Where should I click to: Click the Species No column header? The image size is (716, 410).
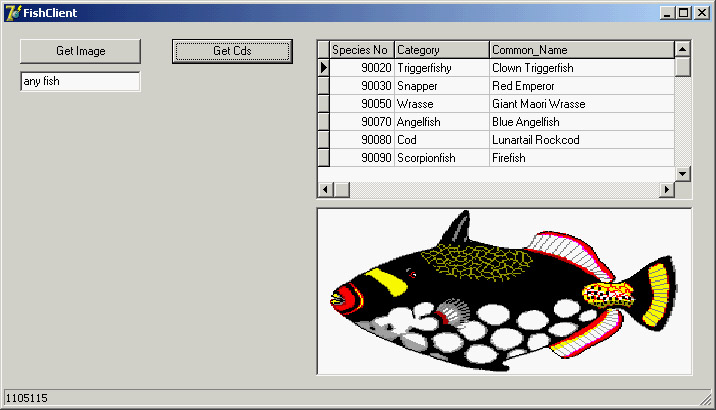(361, 50)
